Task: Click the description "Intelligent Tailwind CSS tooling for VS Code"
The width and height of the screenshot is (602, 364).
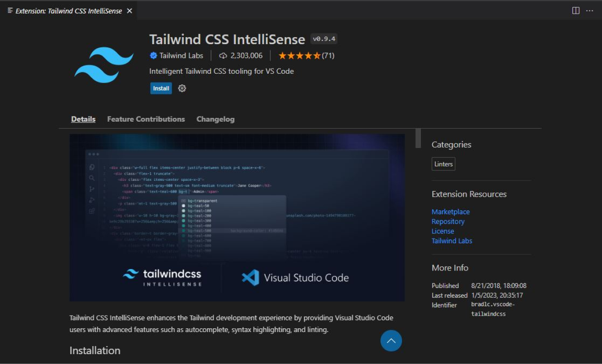Action: pos(222,71)
